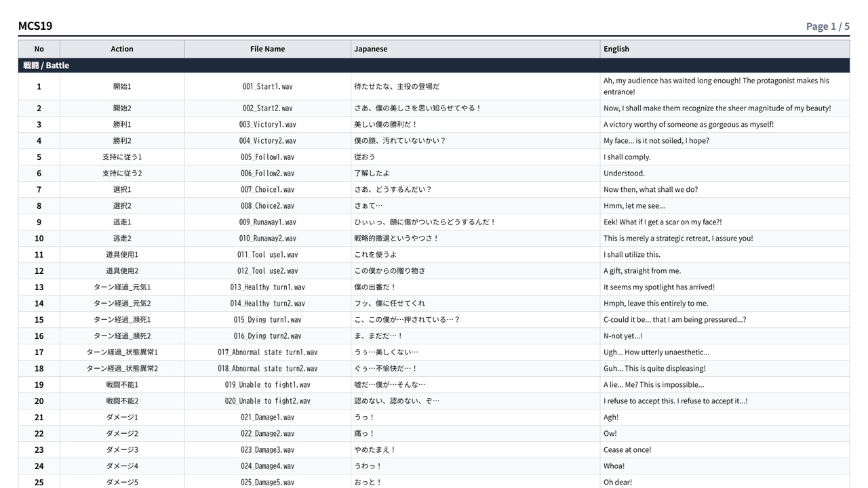Click action cell 勝利1
868x488 pixels.
click(122, 125)
